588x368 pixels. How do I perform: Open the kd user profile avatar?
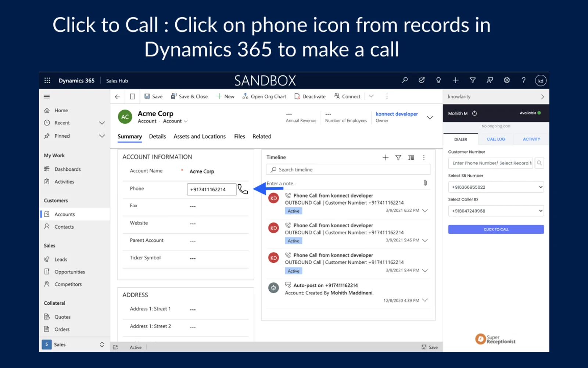541,81
